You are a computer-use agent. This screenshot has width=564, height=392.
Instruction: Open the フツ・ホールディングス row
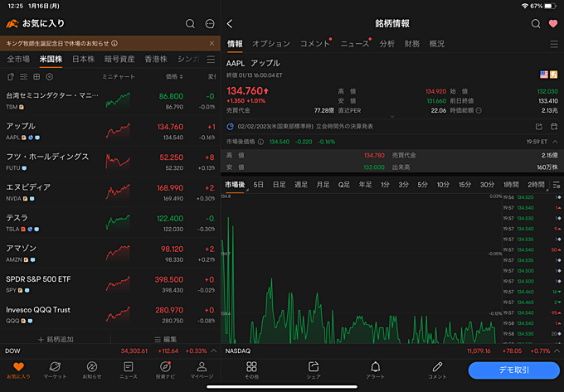(x=110, y=162)
